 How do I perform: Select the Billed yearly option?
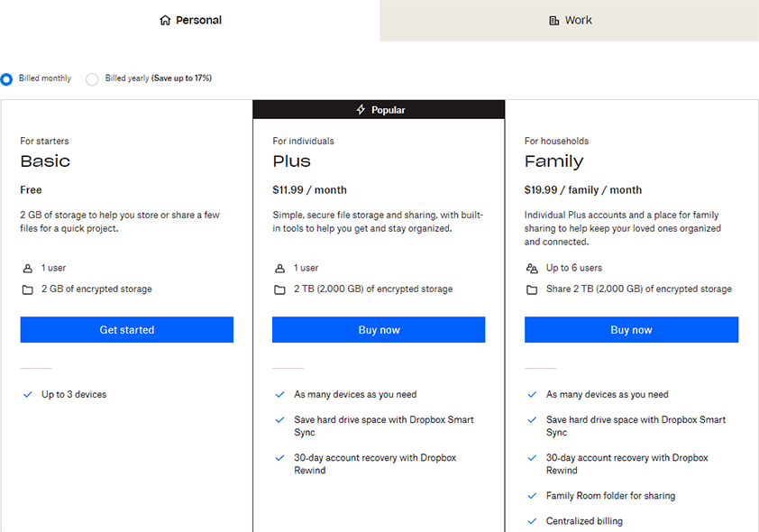92,79
